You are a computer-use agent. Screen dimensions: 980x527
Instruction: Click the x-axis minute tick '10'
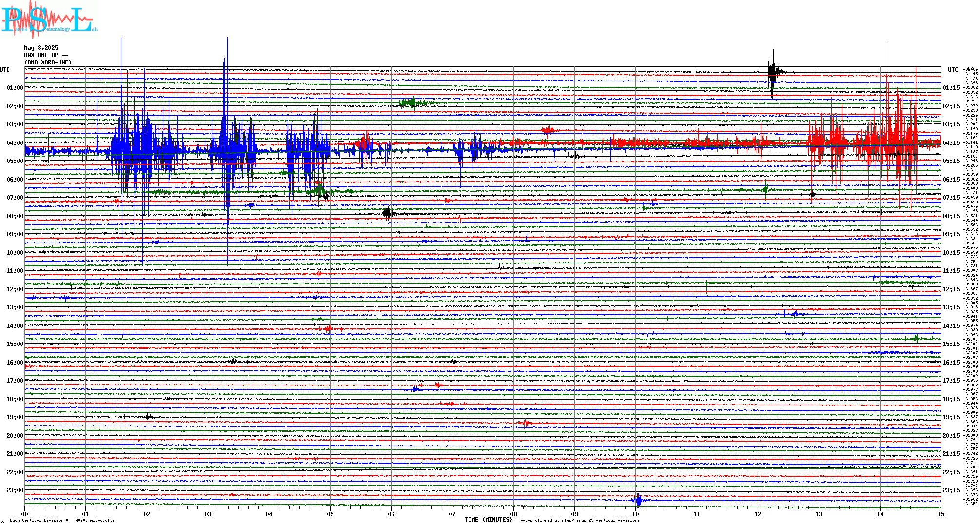click(x=636, y=514)
